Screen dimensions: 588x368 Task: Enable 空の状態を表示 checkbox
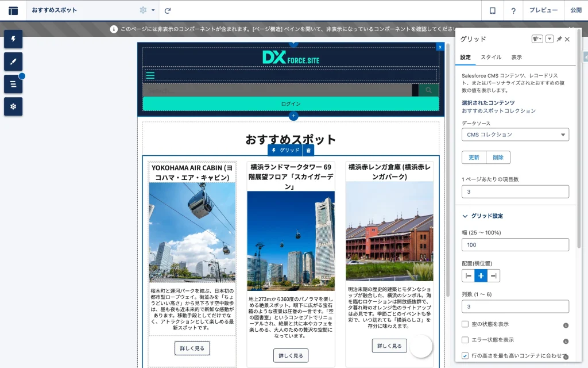point(466,324)
